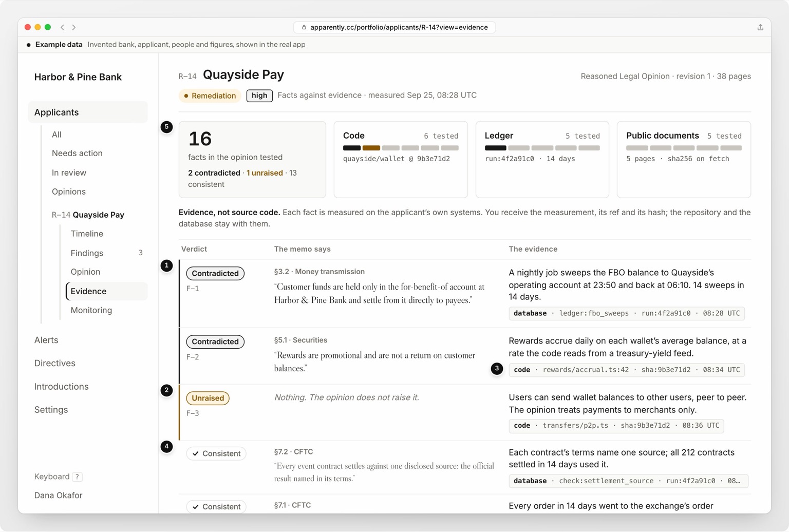Open the Public documents evidence card
The height and width of the screenshot is (532, 789).
tap(684, 159)
